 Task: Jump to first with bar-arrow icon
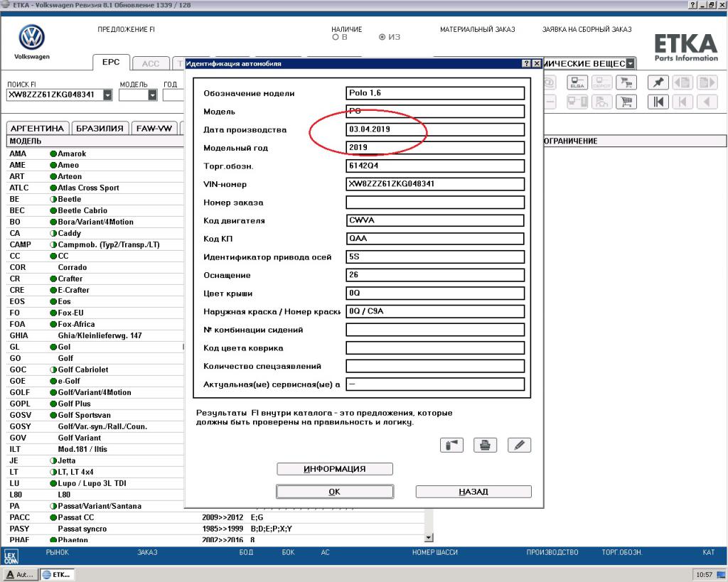point(658,102)
